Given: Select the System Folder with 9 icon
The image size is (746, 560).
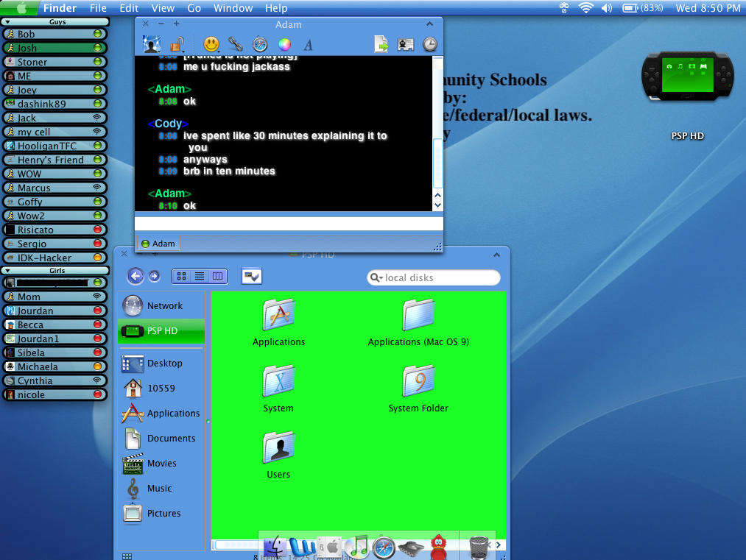Looking at the screenshot, I should (x=418, y=381).
